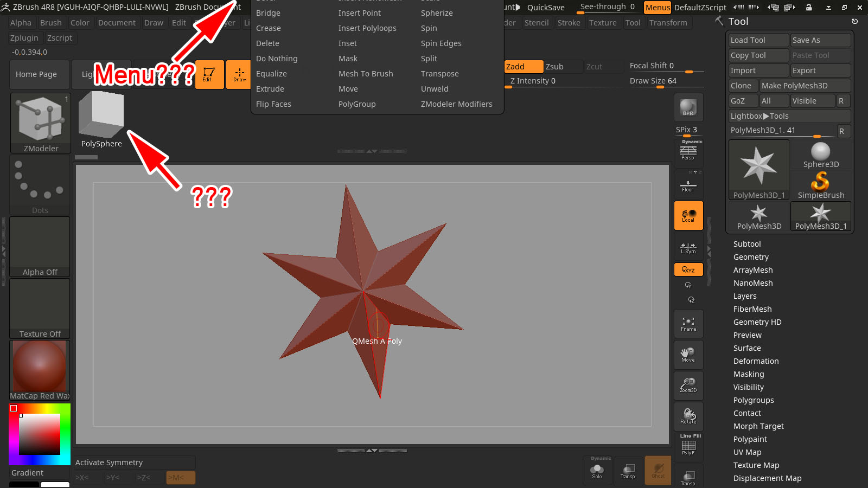The image size is (868, 488).
Task: Open the Zplugin menu
Action: pyautogui.click(x=24, y=38)
